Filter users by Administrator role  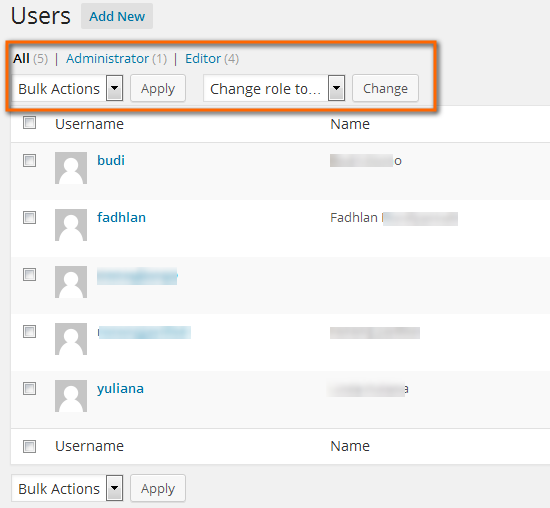click(107, 59)
